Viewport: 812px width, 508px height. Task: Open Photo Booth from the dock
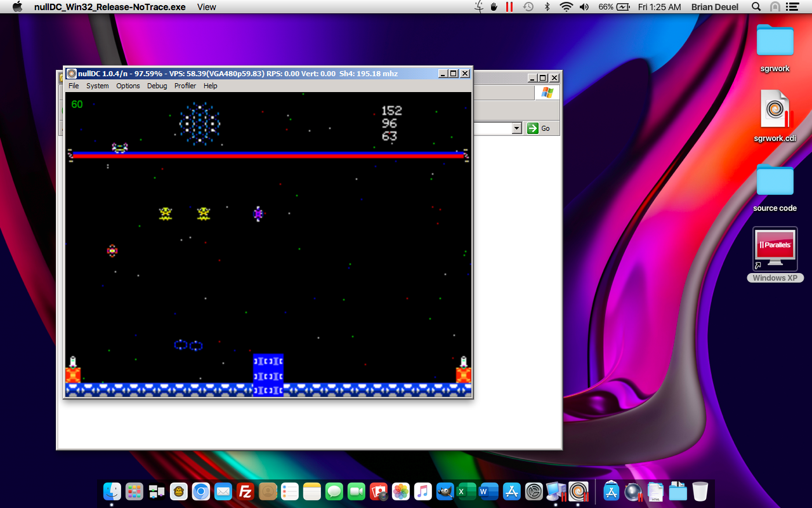coord(379,491)
